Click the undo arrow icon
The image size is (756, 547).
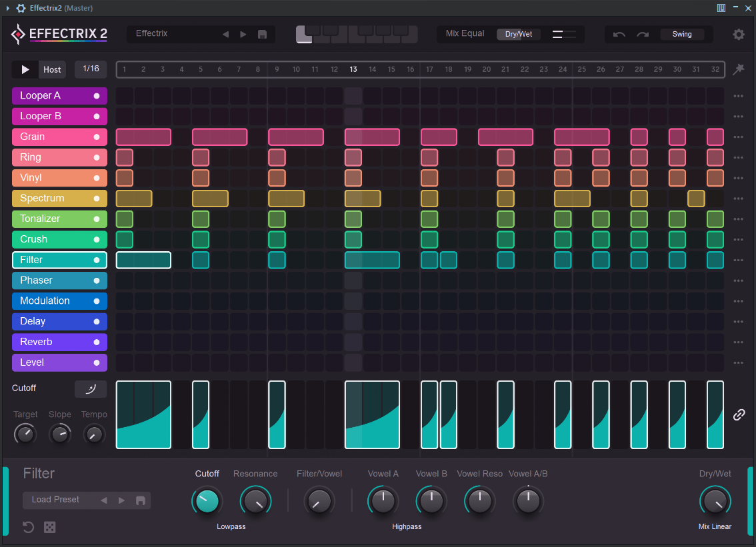coord(619,34)
